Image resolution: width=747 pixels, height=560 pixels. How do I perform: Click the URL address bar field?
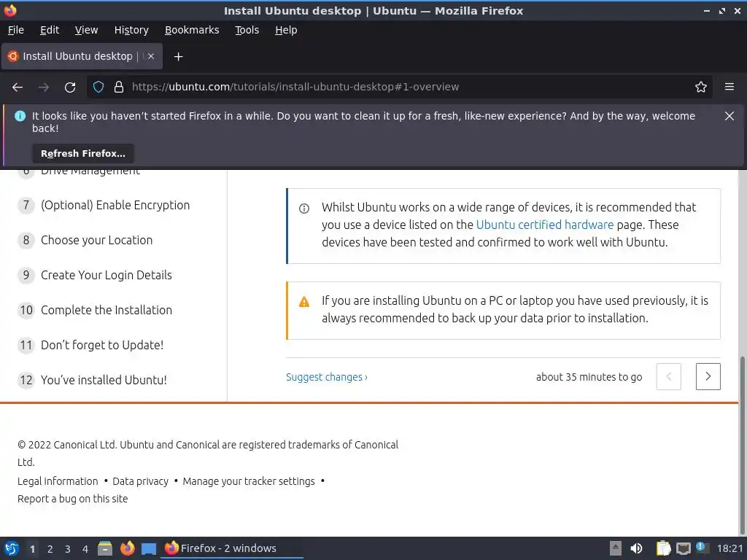click(x=401, y=87)
